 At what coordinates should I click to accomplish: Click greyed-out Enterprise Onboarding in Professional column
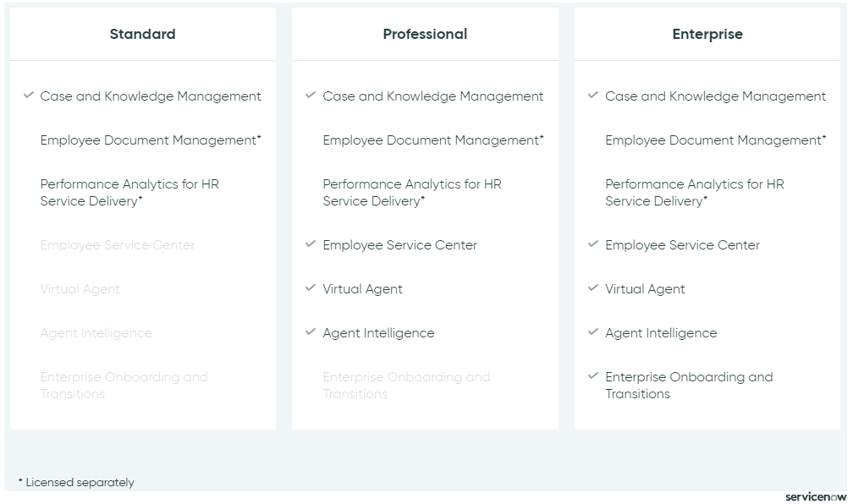coord(406,386)
